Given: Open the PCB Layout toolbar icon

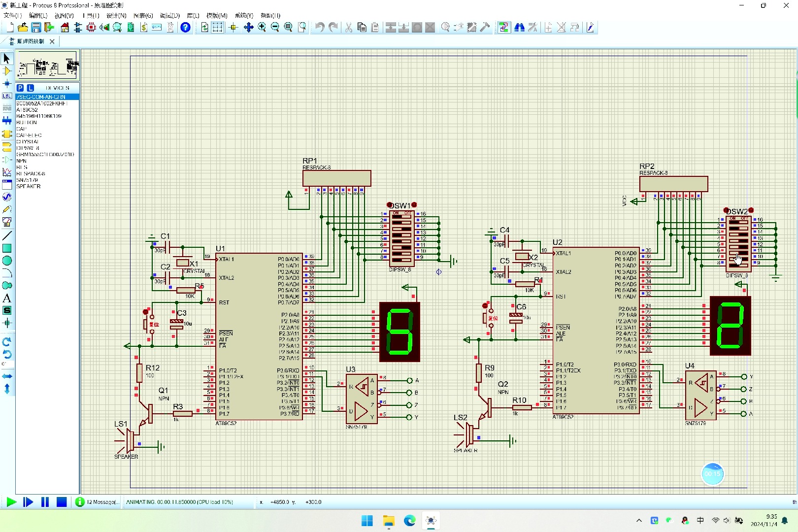Looking at the screenshot, I should 91,28.
